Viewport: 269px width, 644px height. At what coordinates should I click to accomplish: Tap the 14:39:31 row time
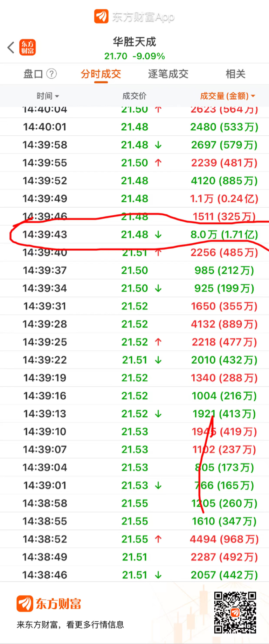45,306
